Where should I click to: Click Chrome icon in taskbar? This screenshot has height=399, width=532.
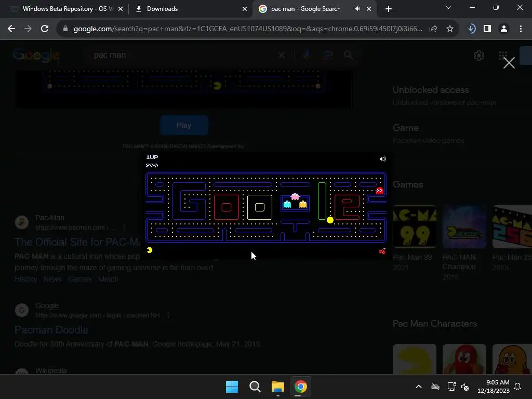tap(301, 387)
